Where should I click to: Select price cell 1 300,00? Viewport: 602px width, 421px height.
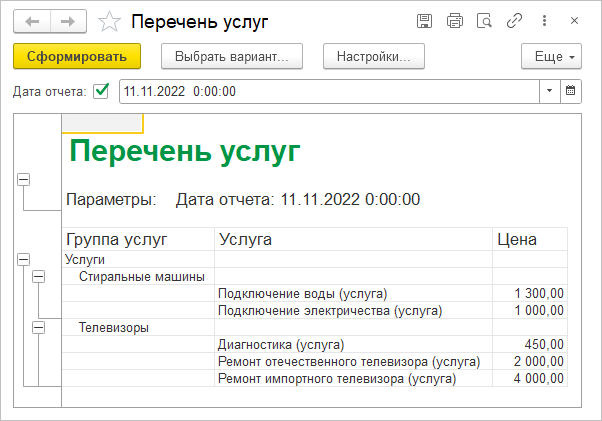(530, 294)
